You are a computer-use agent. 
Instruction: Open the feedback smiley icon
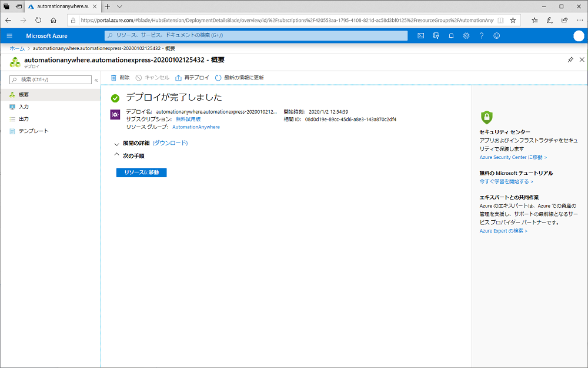(496, 36)
